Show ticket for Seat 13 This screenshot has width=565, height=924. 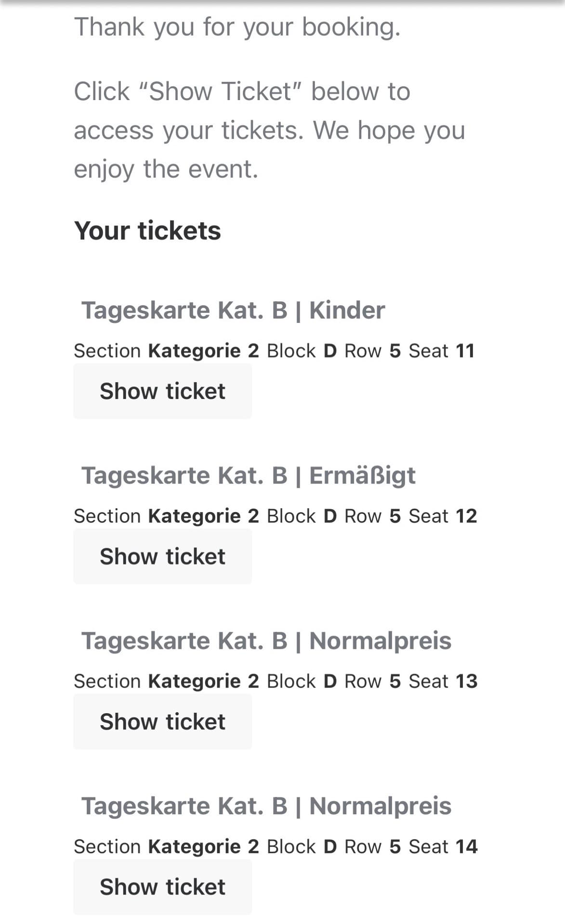click(x=162, y=721)
